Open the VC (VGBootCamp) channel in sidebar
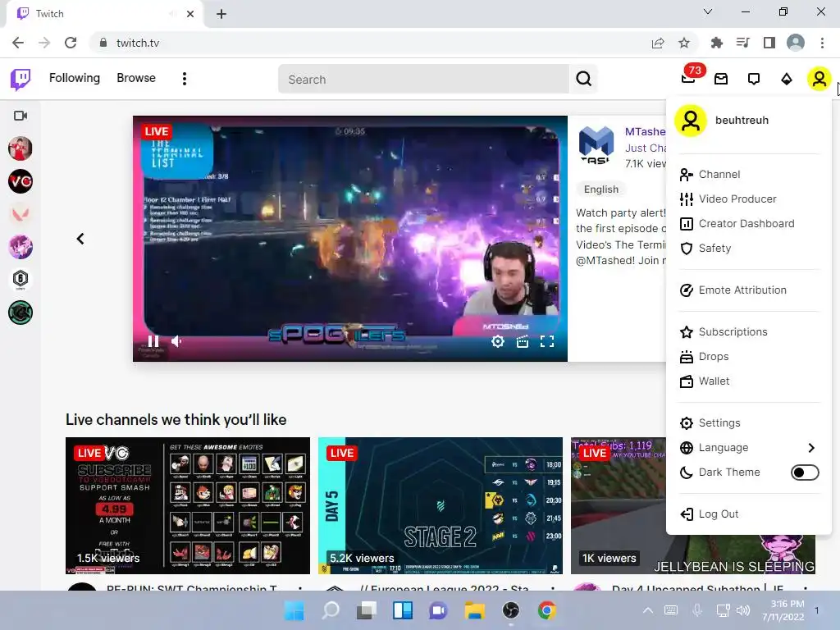 click(x=21, y=181)
